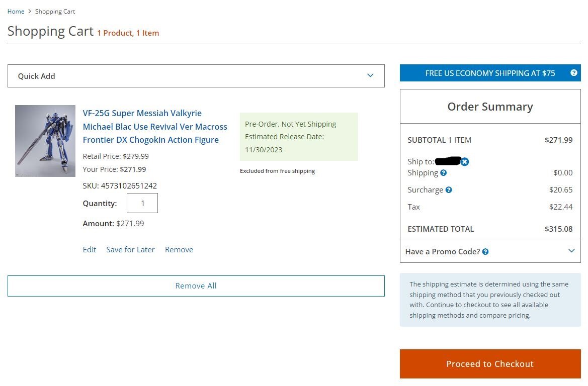Click the Tax $22.44 amount
The height and width of the screenshot is (386, 588).
561,207
